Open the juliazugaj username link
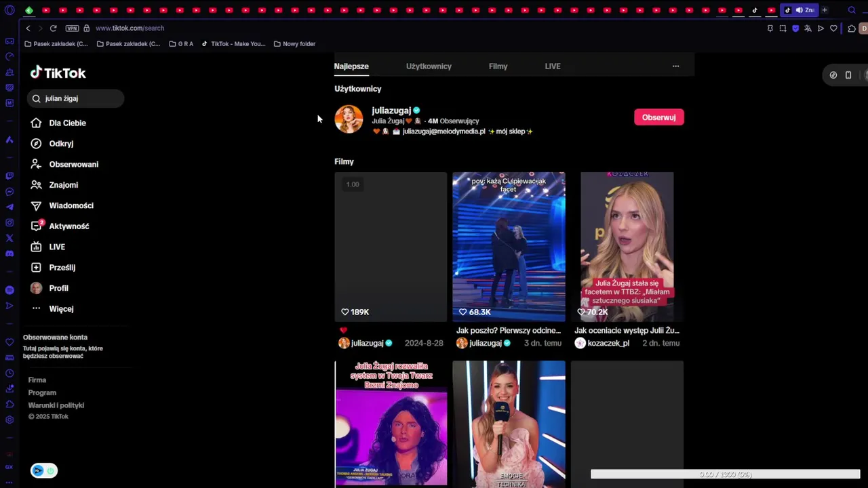868x488 pixels. point(391,110)
